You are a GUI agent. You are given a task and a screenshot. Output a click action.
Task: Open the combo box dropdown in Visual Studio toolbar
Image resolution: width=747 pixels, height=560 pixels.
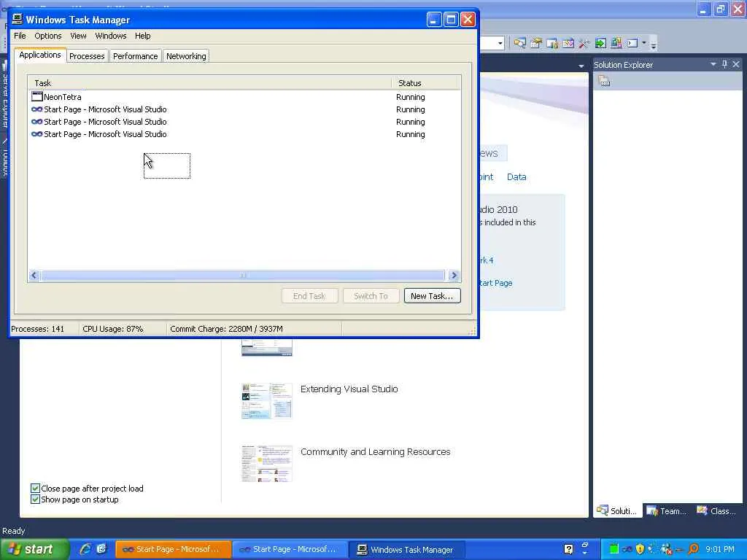tap(500, 43)
